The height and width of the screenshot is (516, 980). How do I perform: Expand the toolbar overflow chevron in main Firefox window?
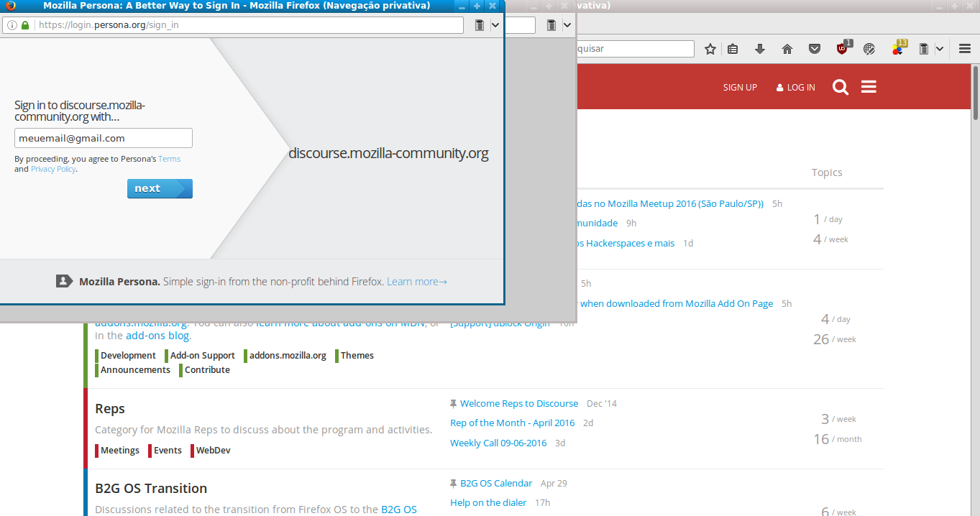click(x=939, y=49)
